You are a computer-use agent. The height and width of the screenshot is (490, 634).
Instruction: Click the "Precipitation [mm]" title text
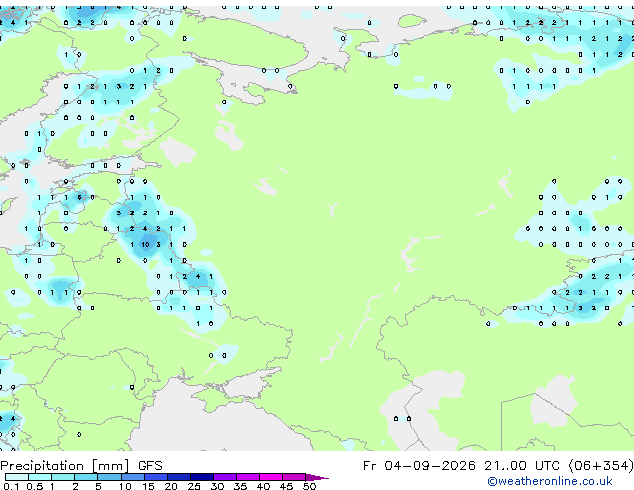click(65, 466)
